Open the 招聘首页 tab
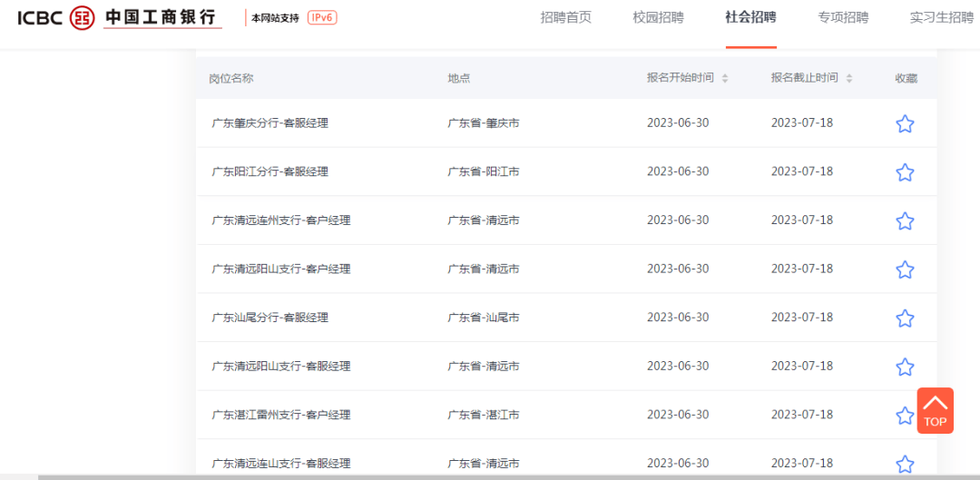Viewport: 980px width, 480px height. [565, 17]
